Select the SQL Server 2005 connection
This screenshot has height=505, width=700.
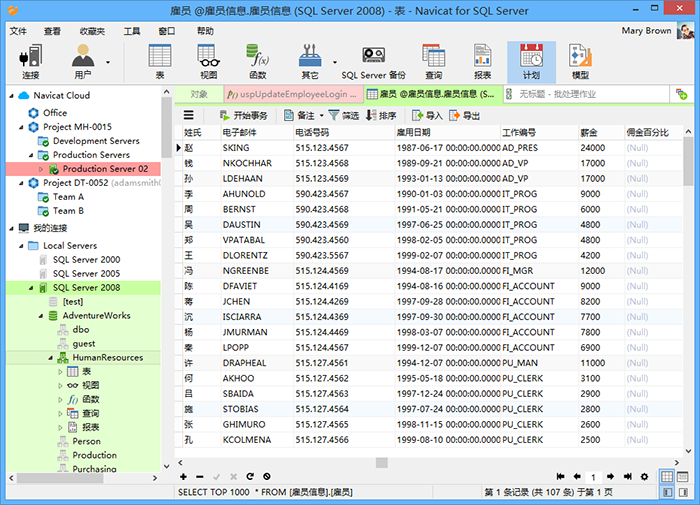[x=86, y=274]
